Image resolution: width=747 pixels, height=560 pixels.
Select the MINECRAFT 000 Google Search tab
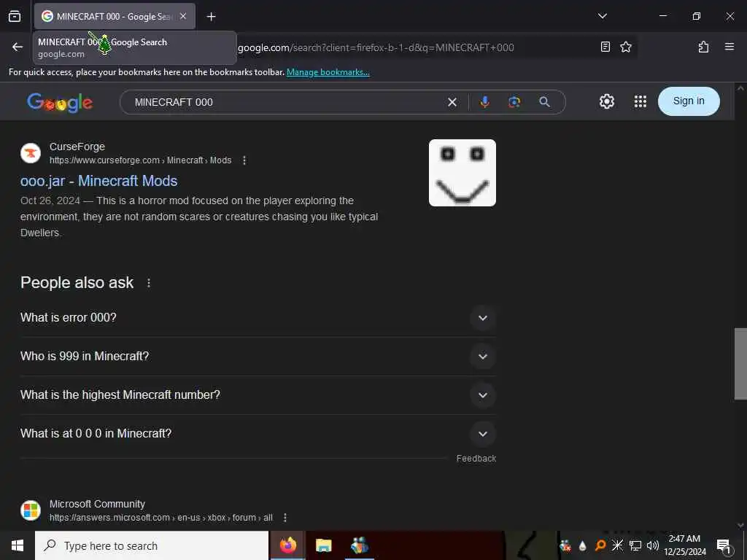(115, 16)
